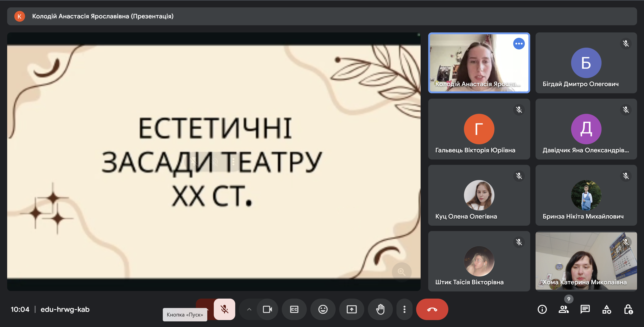Click the Кнопка «Пуск» tooltip
This screenshot has height=327, width=644.
tap(185, 314)
